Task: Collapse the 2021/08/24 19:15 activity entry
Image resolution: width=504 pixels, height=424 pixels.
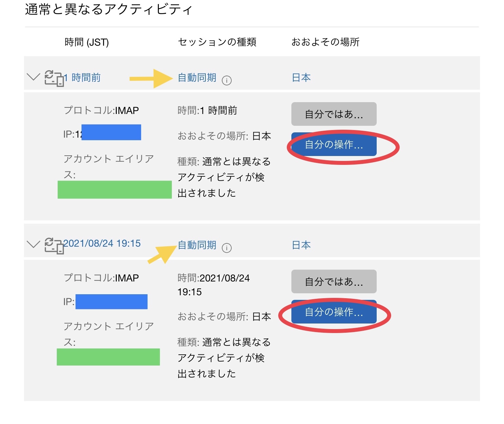Action: (33, 244)
